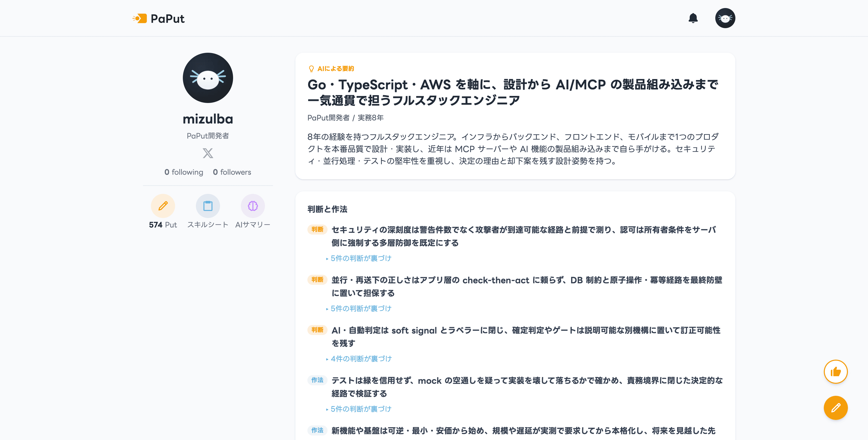The height and width of the screenshot is (440, 868).
Task: Select the AIサマリー tab label
Action: coord(253,225)
